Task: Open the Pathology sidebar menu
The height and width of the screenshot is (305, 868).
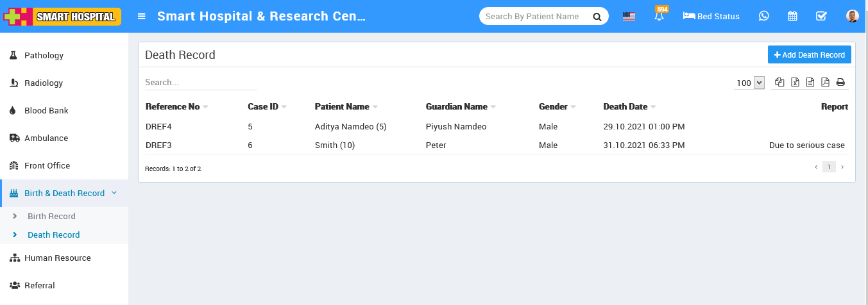Action: tap(44, 56)
